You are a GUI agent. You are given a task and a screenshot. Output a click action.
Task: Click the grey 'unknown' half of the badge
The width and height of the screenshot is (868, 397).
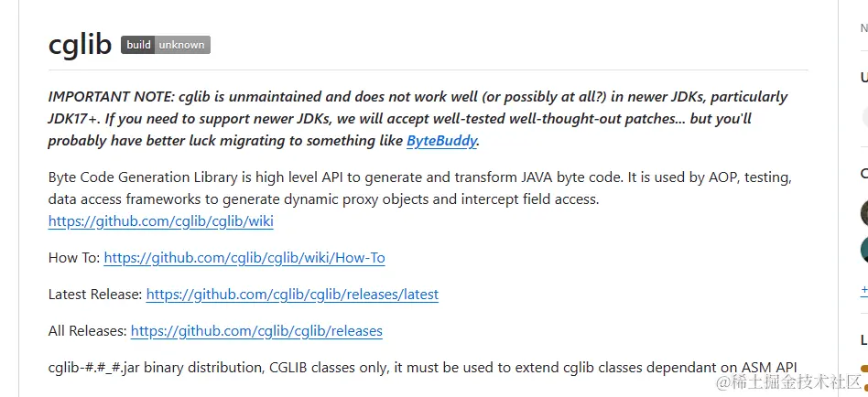coord(182,45)
